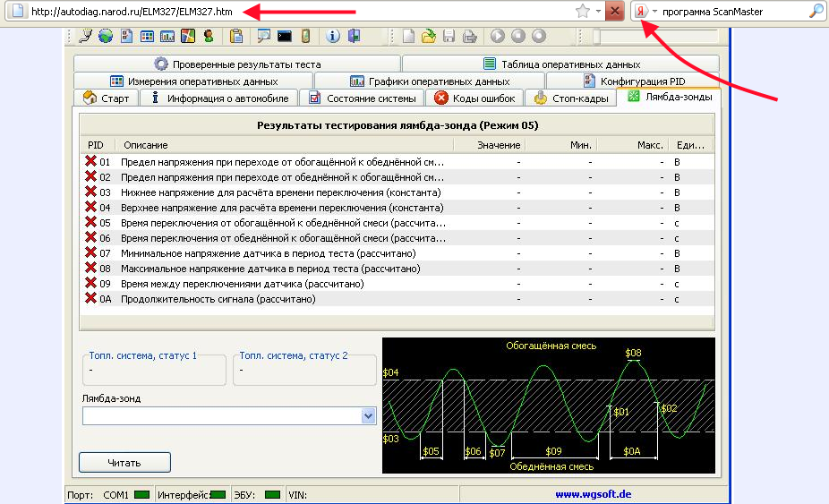
Task: Click the new blank document icon
Action: point(408,36)
